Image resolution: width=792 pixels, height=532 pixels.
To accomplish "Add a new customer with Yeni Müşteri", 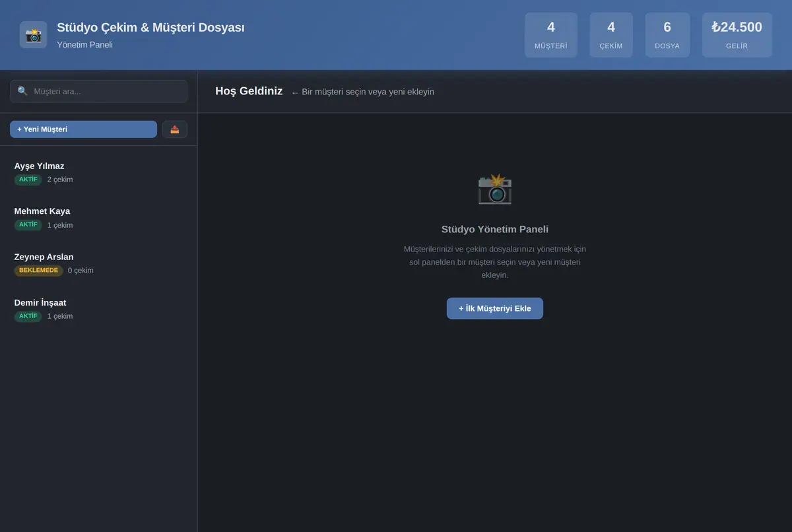I will [x=83, y=129].
